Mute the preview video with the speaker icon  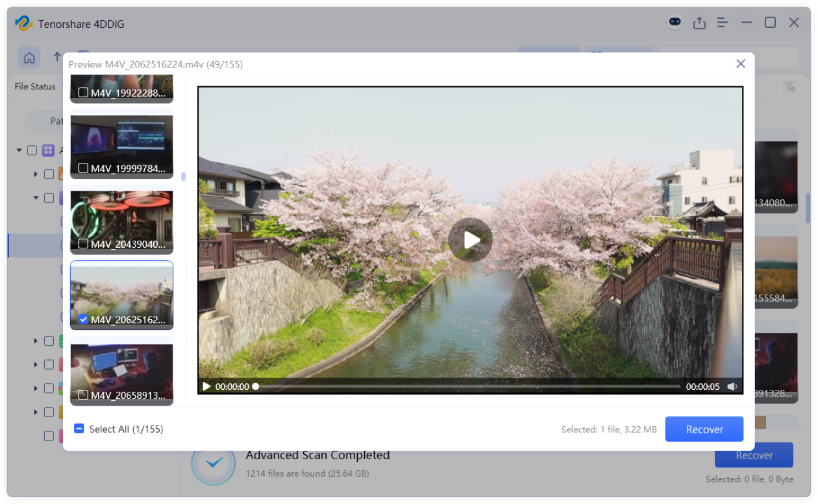pyautogui.click(x=733, y=386)
